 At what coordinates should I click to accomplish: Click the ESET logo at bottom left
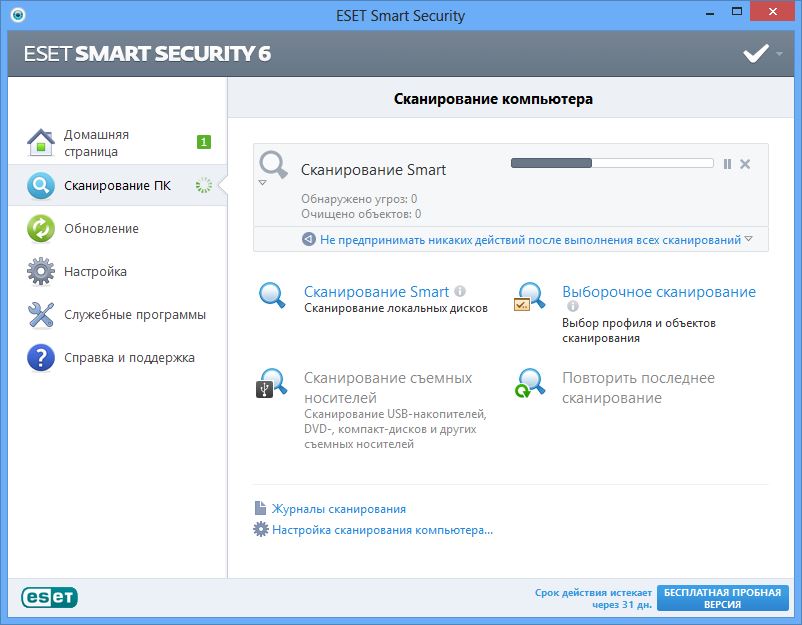[49, 597]
